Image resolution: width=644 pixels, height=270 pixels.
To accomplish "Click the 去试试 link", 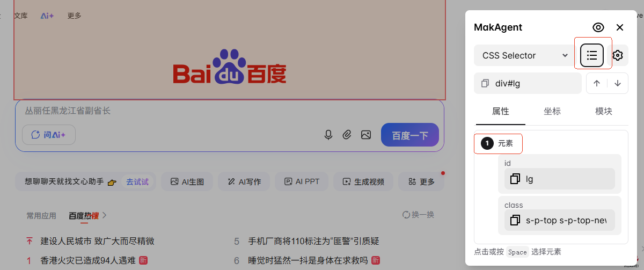I will [x=137, y=182].
